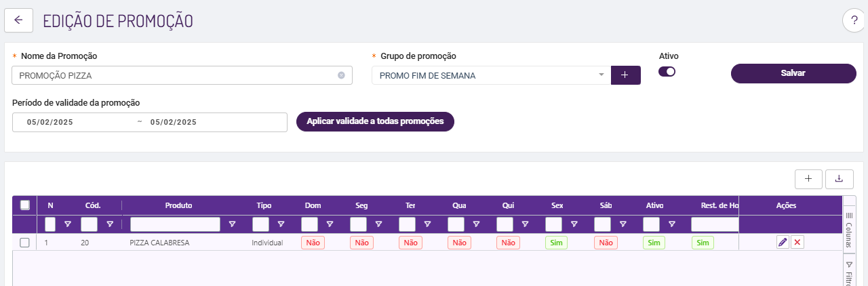Open filter menu for Cód. column
This screenshot has width=868, height=286.
(x=110, y=224)
